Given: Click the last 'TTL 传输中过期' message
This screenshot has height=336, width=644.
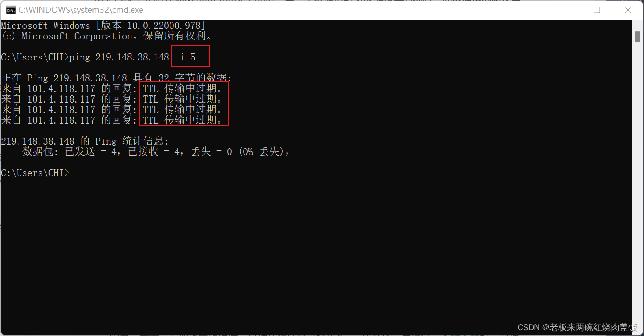Looking at the screenshot, I should 183,120.
